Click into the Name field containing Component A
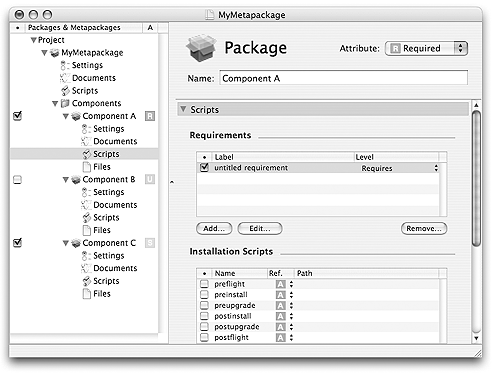Viewport: 500px width, 378px height. click(x=343, y=78)
